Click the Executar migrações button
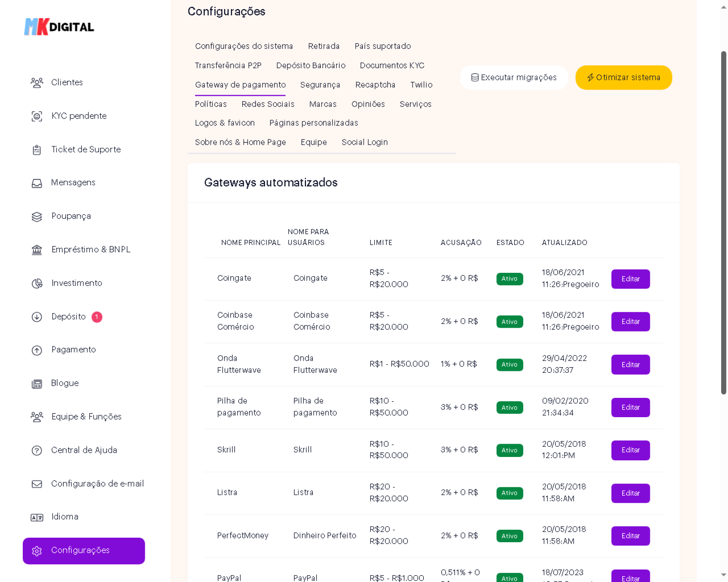 tap(514, 78)
